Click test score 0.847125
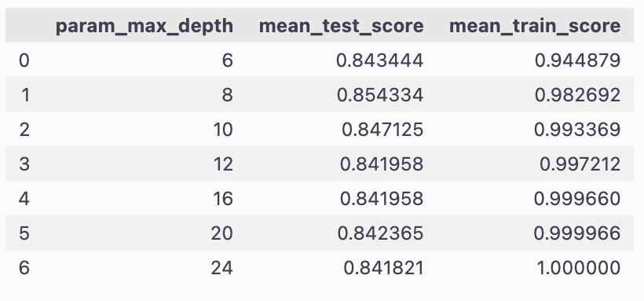The width and height of the screenshot is (644, 301). (x=382, y=130)
